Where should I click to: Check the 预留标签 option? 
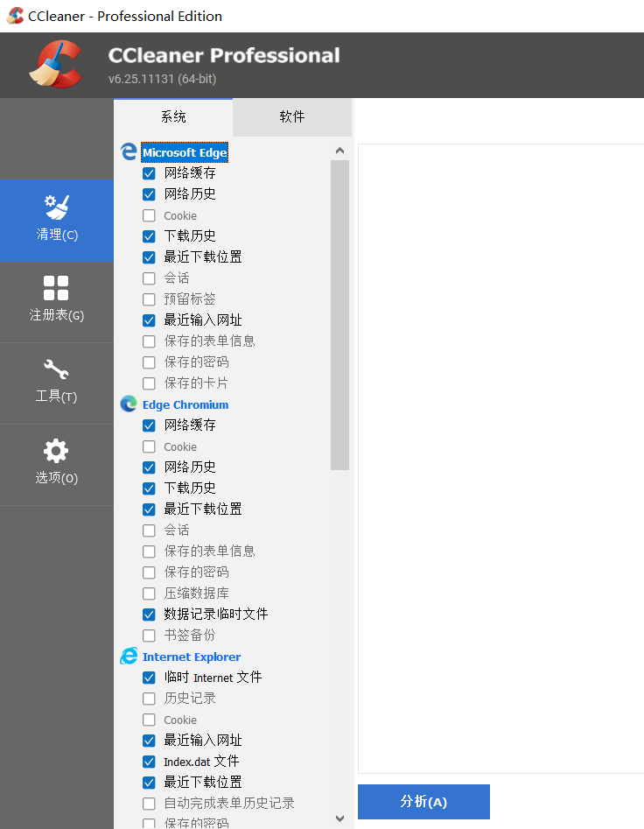[x=149, y=299]
